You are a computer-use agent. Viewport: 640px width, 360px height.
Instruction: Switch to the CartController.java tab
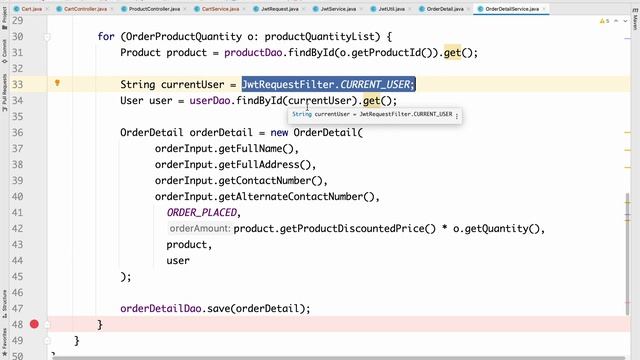click(x=85, y=9)
